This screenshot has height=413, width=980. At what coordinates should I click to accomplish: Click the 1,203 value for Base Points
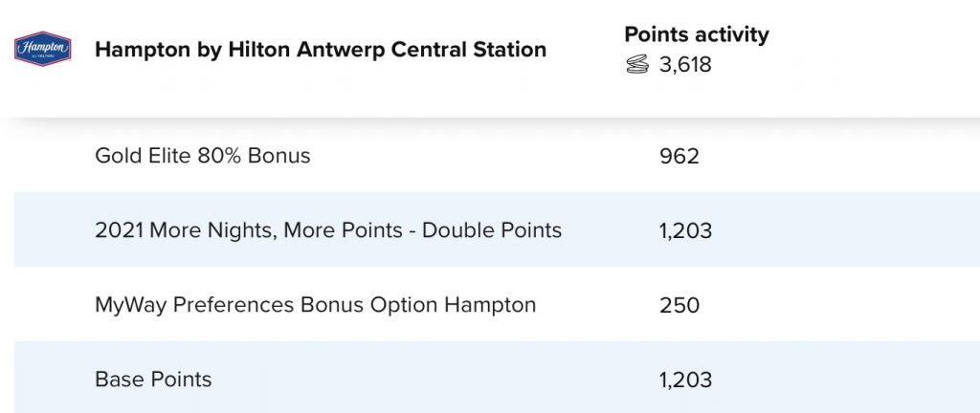685,380
